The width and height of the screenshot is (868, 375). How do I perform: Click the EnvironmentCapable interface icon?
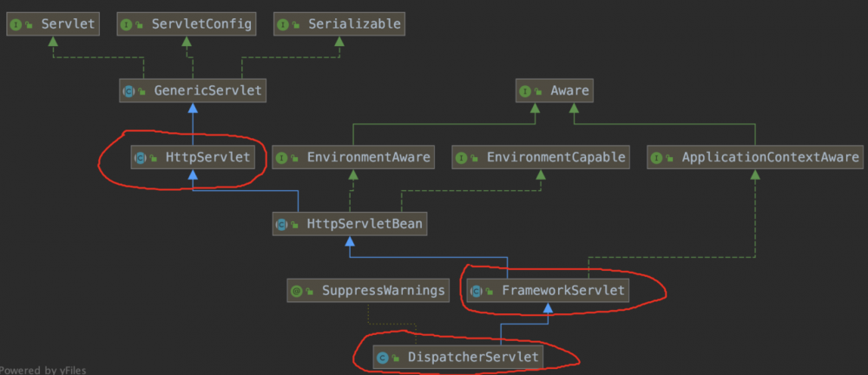[463, 158]
